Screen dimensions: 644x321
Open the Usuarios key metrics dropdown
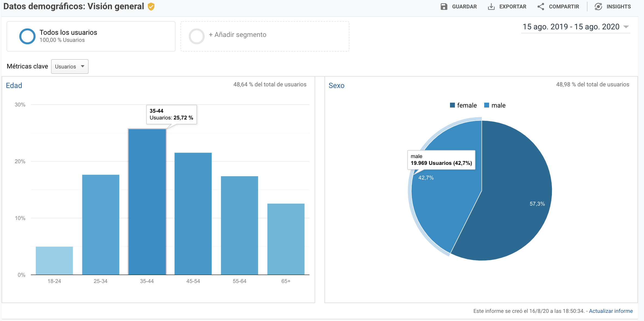point(70,67)
